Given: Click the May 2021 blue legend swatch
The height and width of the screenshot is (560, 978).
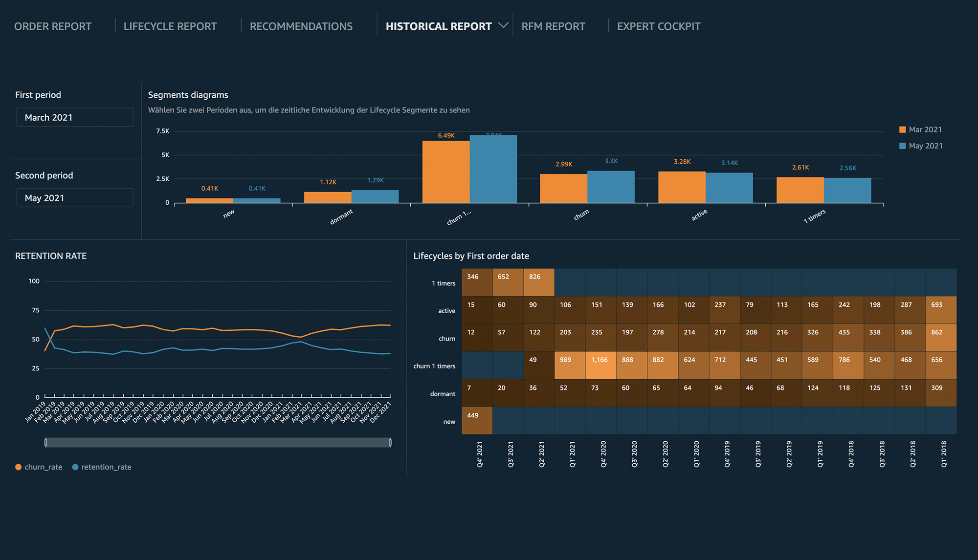Looking at the screenshot, I should pyautogui.click(x=902, y=146).
